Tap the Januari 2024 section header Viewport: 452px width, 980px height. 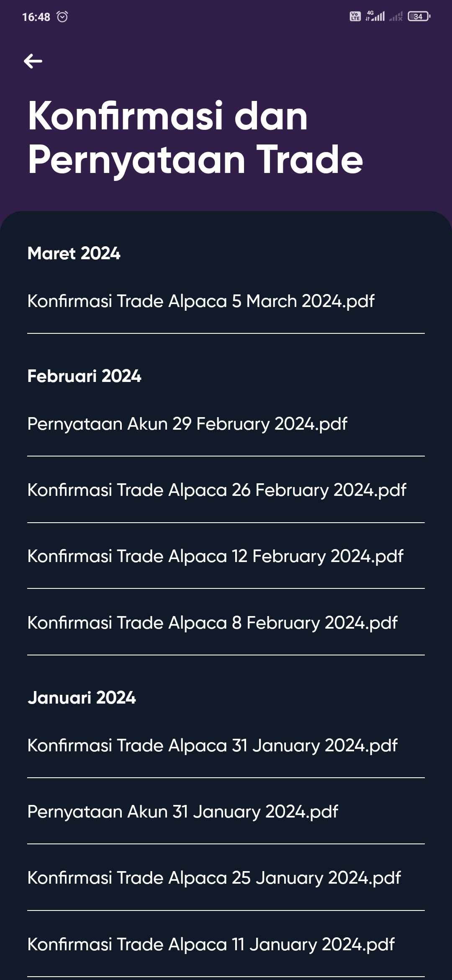82,698
